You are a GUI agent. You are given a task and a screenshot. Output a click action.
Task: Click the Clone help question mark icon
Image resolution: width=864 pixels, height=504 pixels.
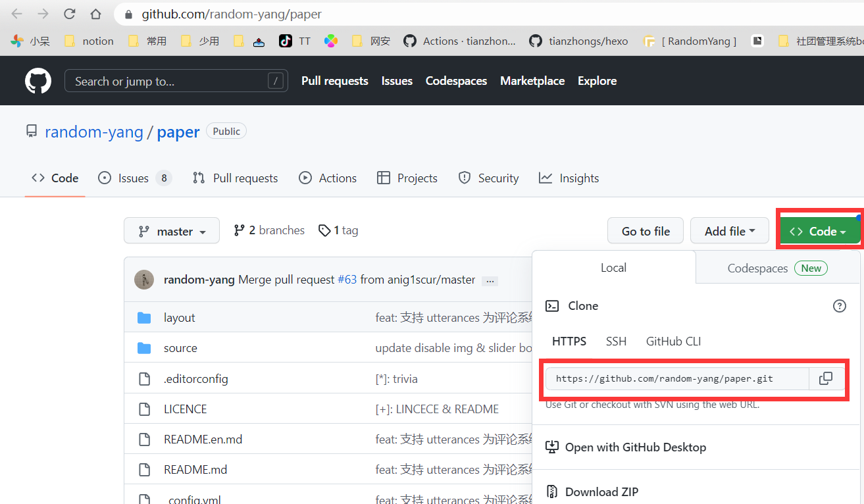tap(839, 306)
